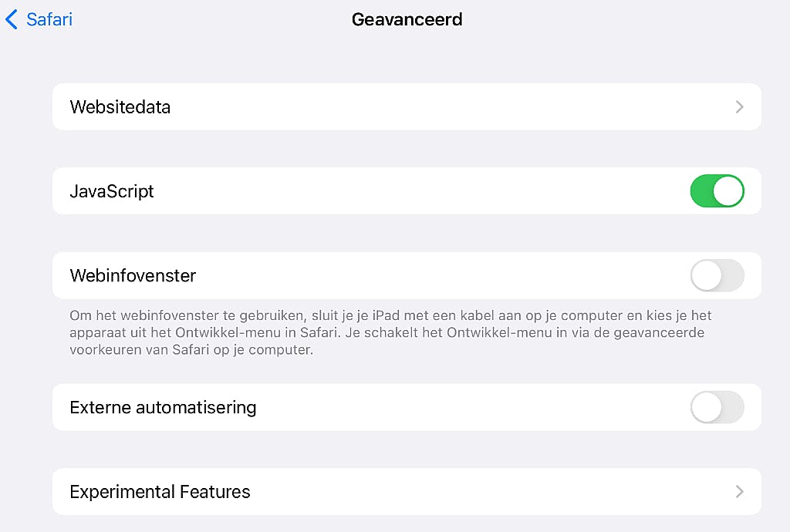
Task: Open the Experimental Features row
Action: click(386, 492)
